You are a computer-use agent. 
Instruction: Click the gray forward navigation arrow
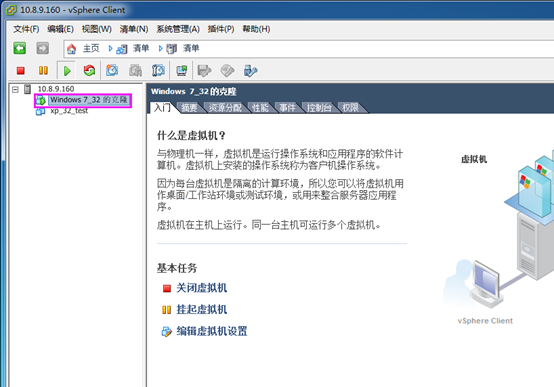[x=43, y=48]
